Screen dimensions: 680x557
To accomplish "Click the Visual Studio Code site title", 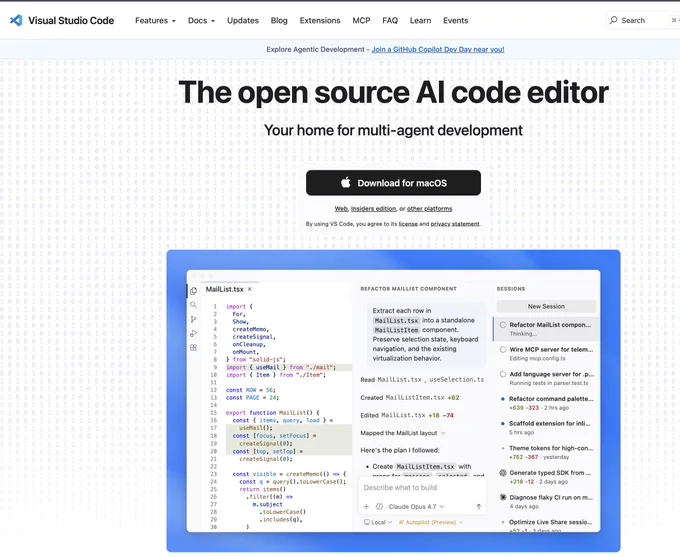I will 71,20.
